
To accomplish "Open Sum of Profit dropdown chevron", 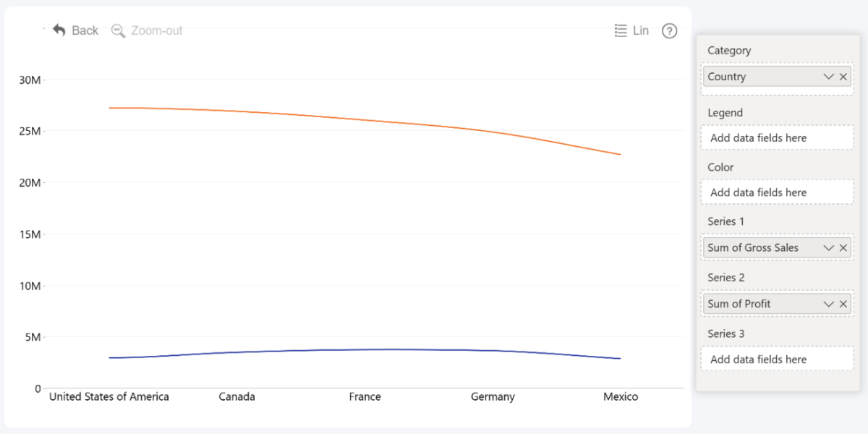I will [829, 304].
